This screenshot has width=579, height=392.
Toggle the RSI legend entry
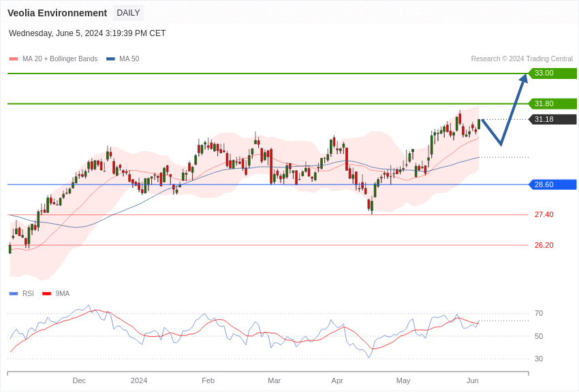click(x=28, y=294)
